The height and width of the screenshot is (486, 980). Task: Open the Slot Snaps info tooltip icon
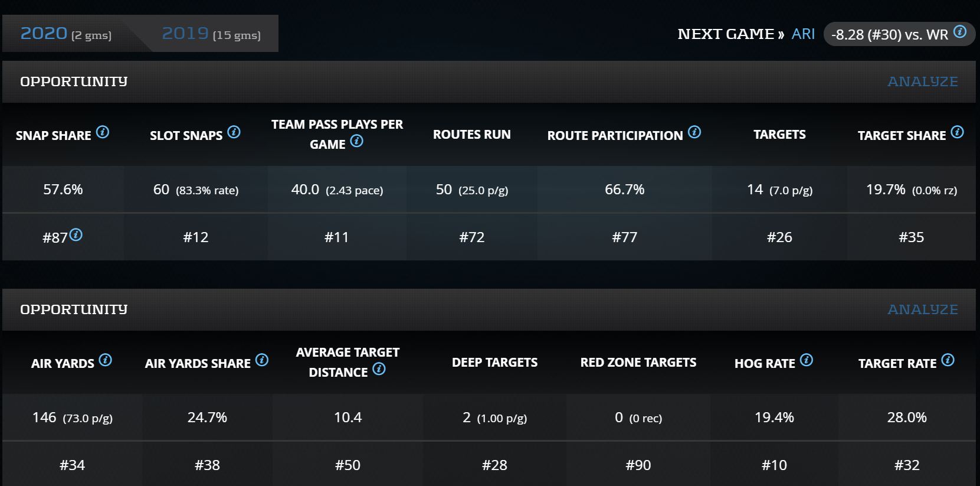coord(234,132)
